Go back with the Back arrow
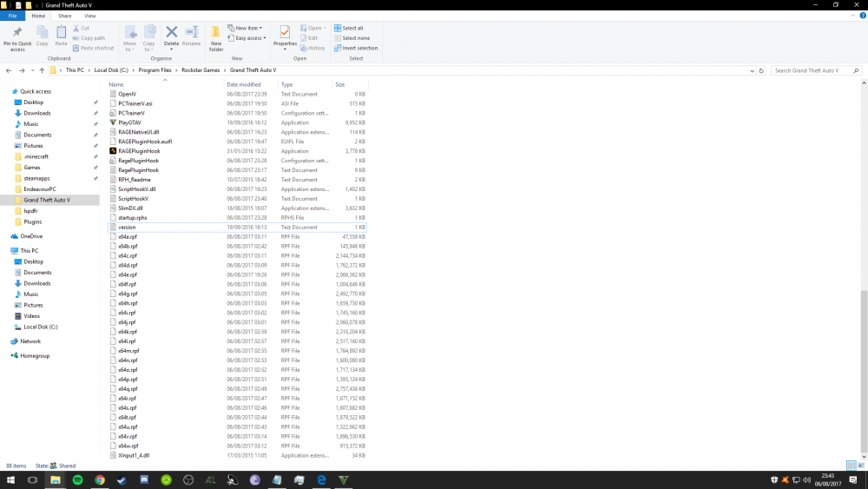The height and width of the screenshot is (489, 868). click(9, 70)
